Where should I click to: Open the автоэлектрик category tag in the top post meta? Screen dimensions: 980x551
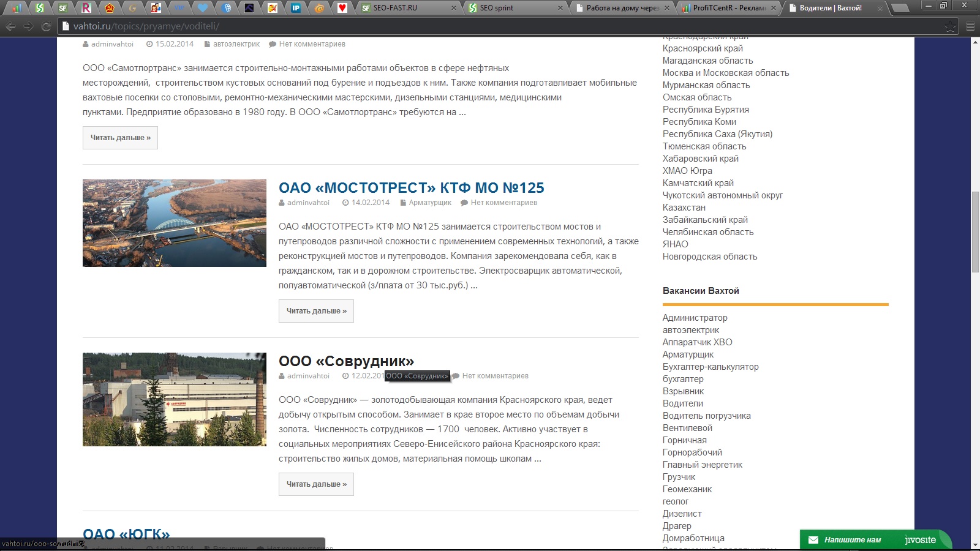click(236, 44)
